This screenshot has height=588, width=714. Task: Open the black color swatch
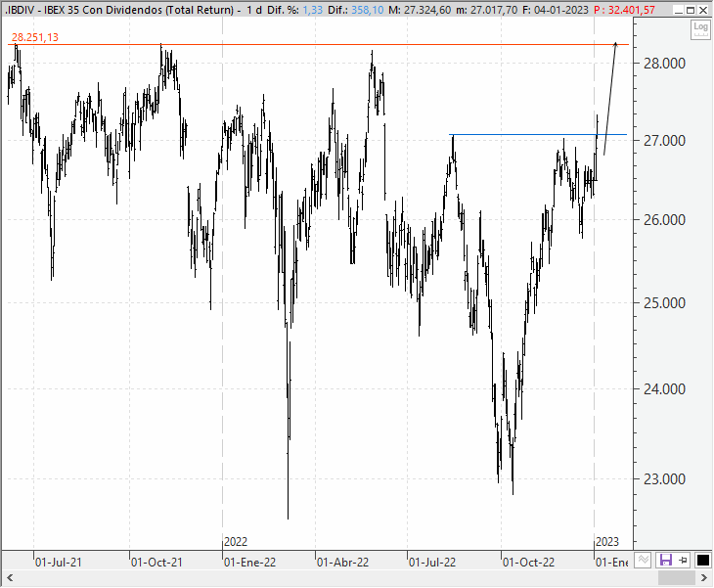coord(703,561)
